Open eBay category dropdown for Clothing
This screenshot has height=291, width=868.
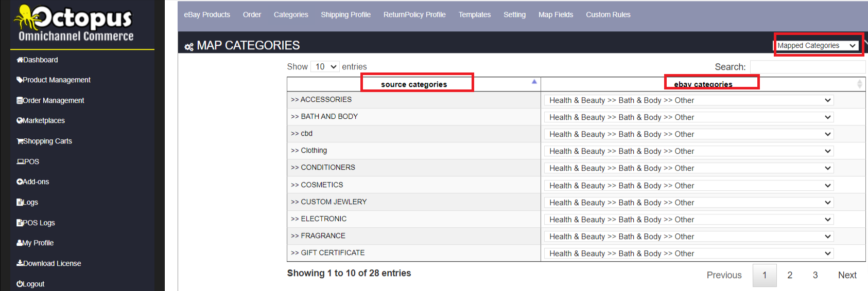click(689, 151)
